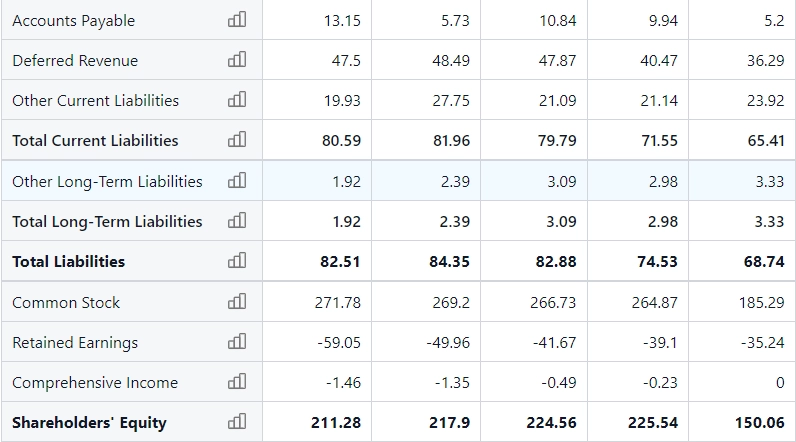This screenshot has width=796, height=442.
Task: Select the Accounts Payable row label
Action: [x=73, y=21]
